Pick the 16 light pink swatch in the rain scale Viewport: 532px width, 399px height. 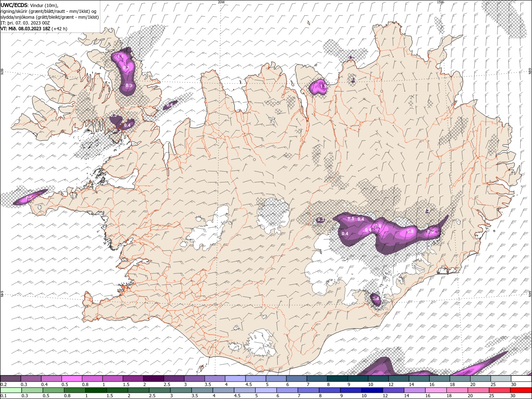pos(436,390)
